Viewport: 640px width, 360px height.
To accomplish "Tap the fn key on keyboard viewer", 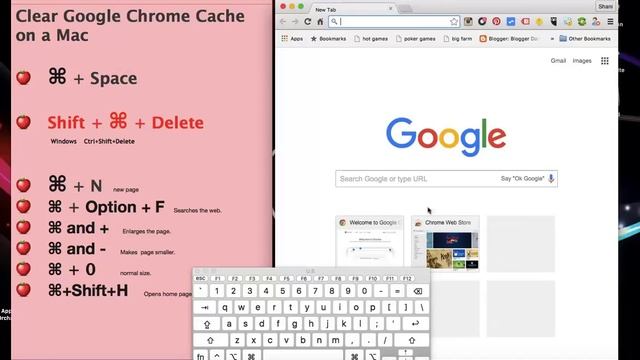I will [200, 356].
